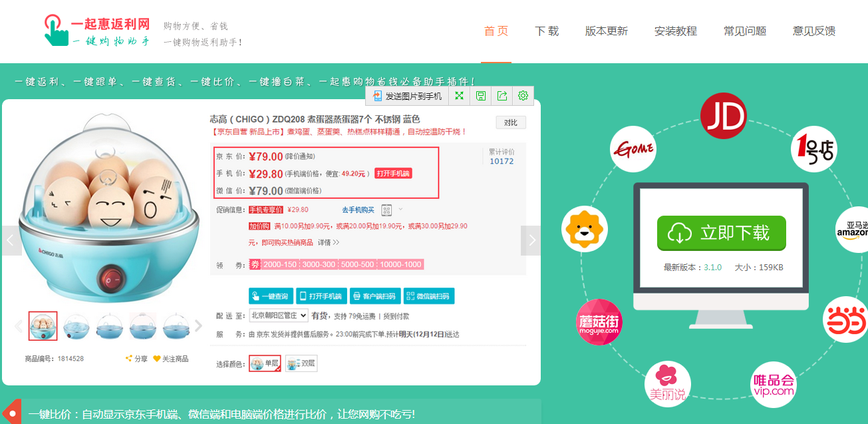Click the blue 打开手机端 button
Viewport: 868px width, 424px height.
coord(321,296)
